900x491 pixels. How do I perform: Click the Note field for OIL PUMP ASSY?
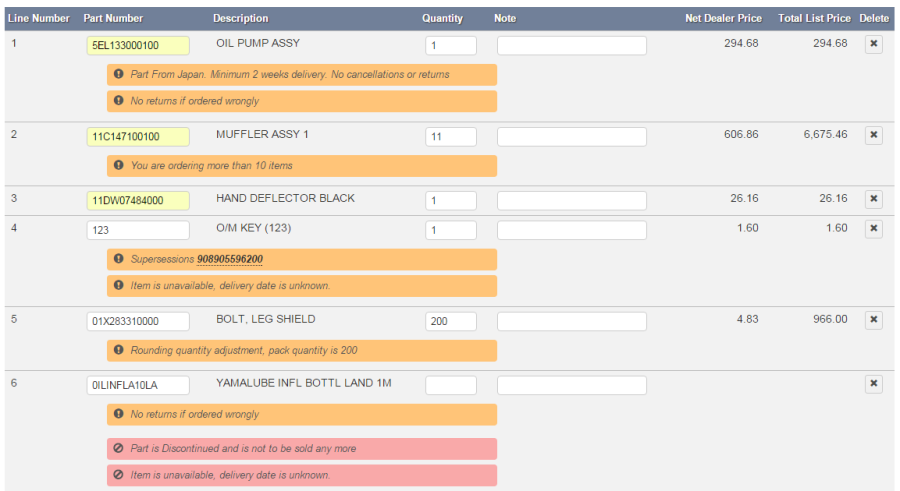572,45
